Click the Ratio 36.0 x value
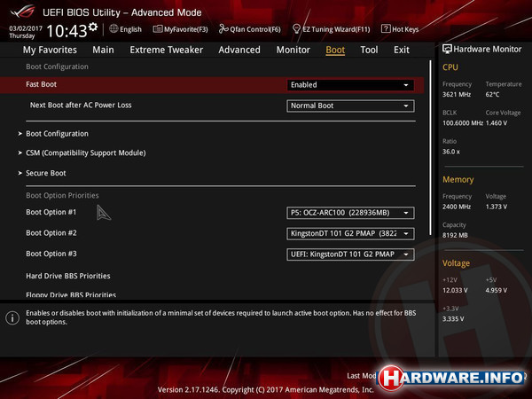Screen dimensions: 532x399 451,152
